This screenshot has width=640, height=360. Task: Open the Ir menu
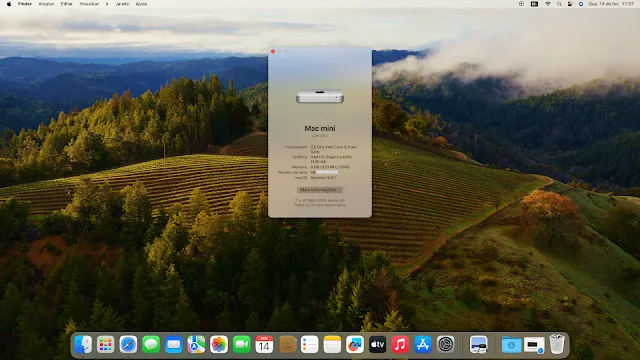coord(107,4)
